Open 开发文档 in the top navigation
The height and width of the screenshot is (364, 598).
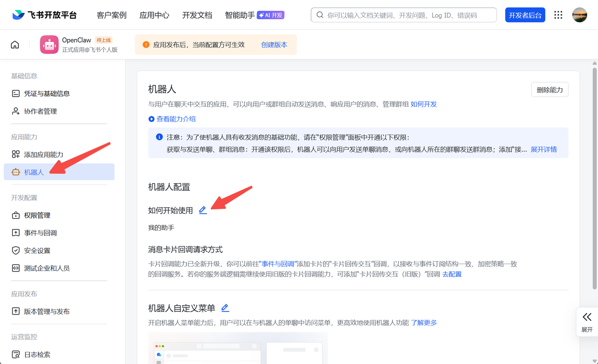coord(197,14)
